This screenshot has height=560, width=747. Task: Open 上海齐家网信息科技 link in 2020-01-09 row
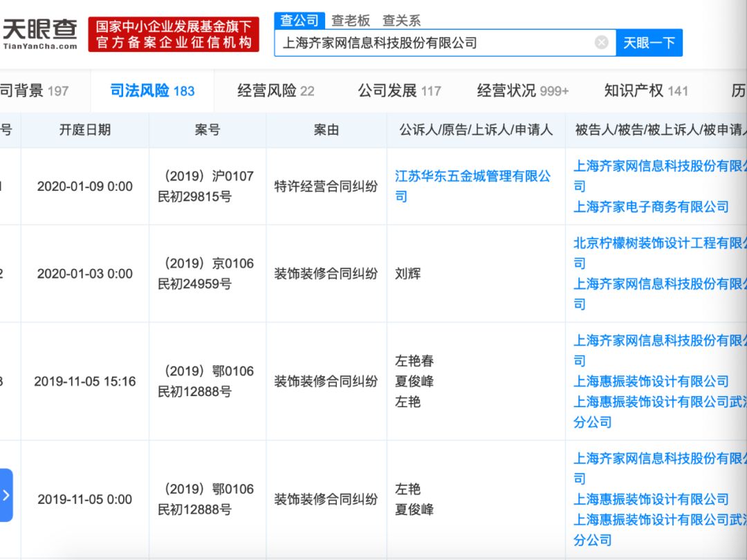(660, 176)
